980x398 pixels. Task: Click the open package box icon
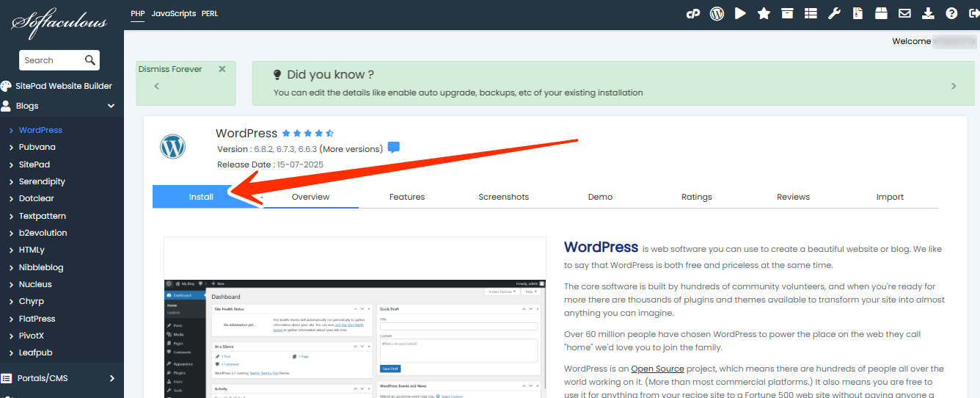[881, 13]
